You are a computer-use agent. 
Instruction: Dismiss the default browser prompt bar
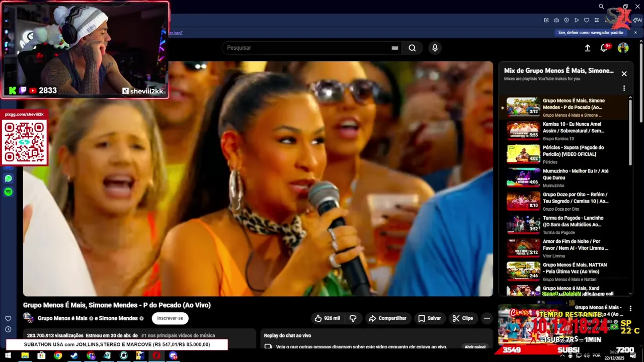635,32
